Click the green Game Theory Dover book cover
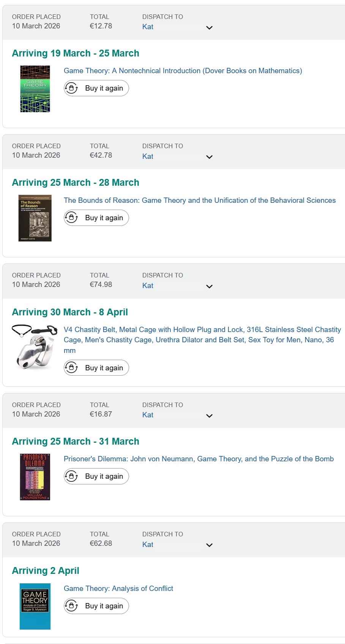This screenshot has width=345, height=644. coord(35,89)
